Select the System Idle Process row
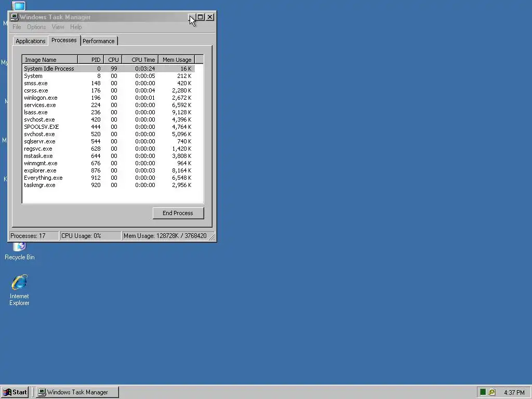 pyautogui.click(x=109, y=69)
